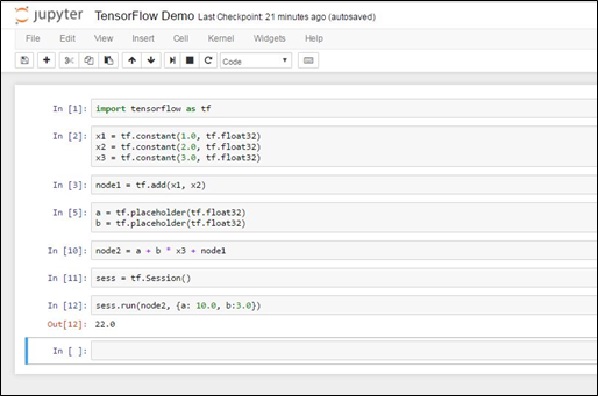Open the command palette keyboard icon

click(309, 60)
